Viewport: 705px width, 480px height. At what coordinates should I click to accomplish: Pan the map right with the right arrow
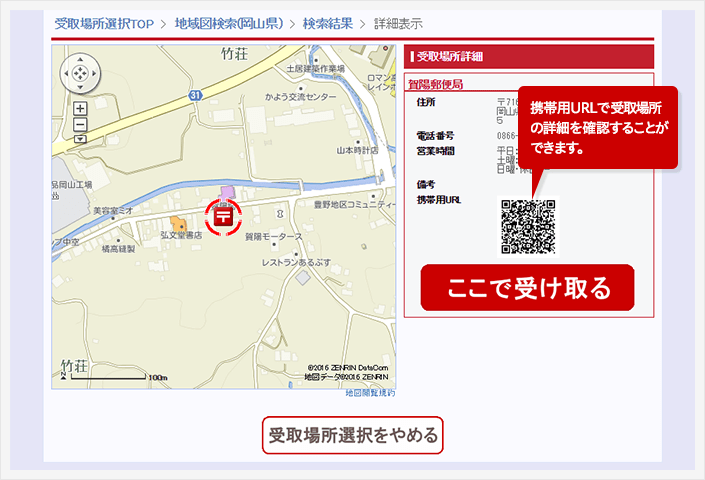pyautogui.click(x=94, y=73)
